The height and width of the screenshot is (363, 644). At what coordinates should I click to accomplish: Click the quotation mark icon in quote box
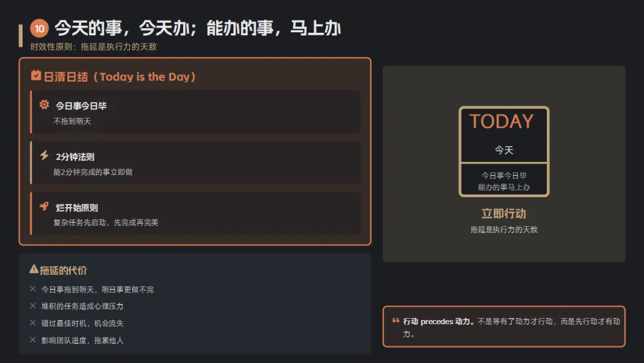[395, 321]
